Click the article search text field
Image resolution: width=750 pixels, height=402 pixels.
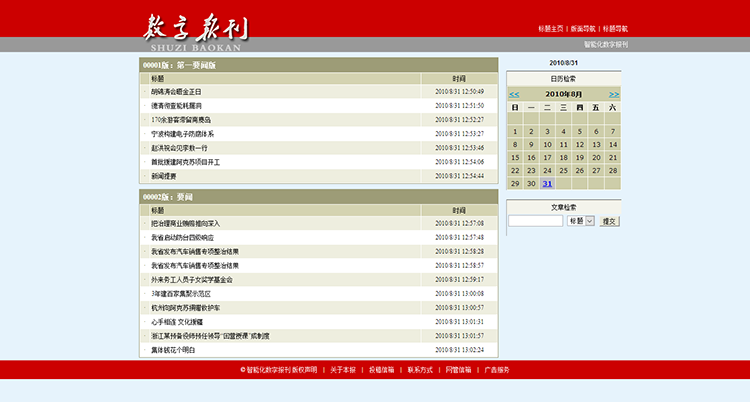(x=535, y=221)
